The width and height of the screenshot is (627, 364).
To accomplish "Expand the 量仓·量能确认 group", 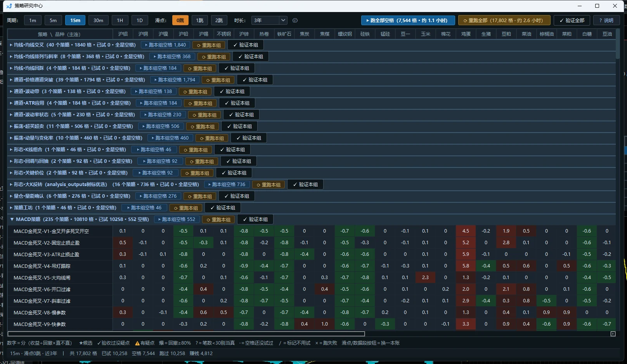I will click(11, 196).
